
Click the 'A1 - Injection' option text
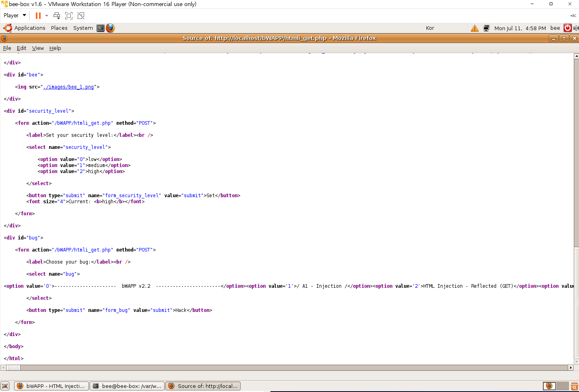(x=322, y=286)
